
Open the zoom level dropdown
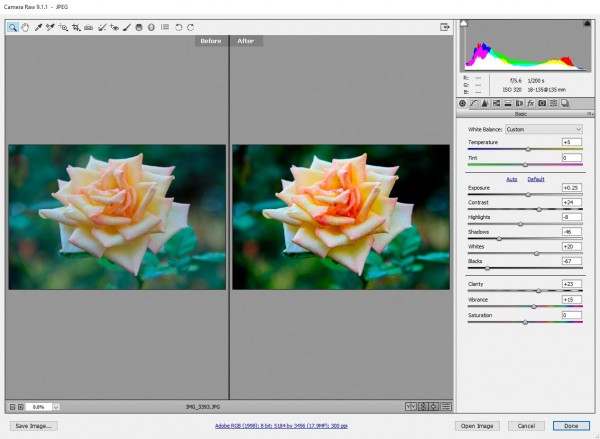pos(56,407)
